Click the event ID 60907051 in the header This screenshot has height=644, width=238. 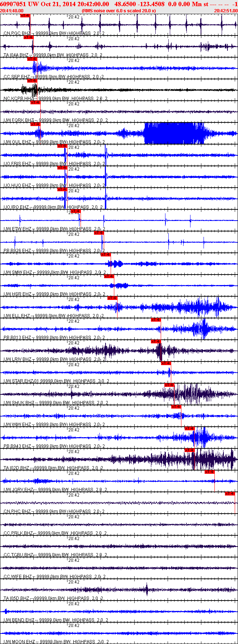13,4
